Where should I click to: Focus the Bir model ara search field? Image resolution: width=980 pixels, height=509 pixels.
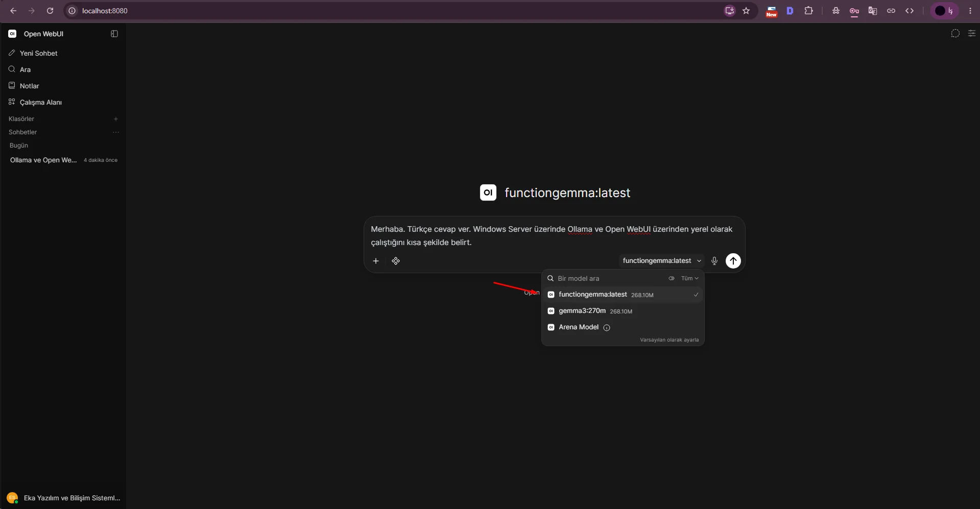610,278
